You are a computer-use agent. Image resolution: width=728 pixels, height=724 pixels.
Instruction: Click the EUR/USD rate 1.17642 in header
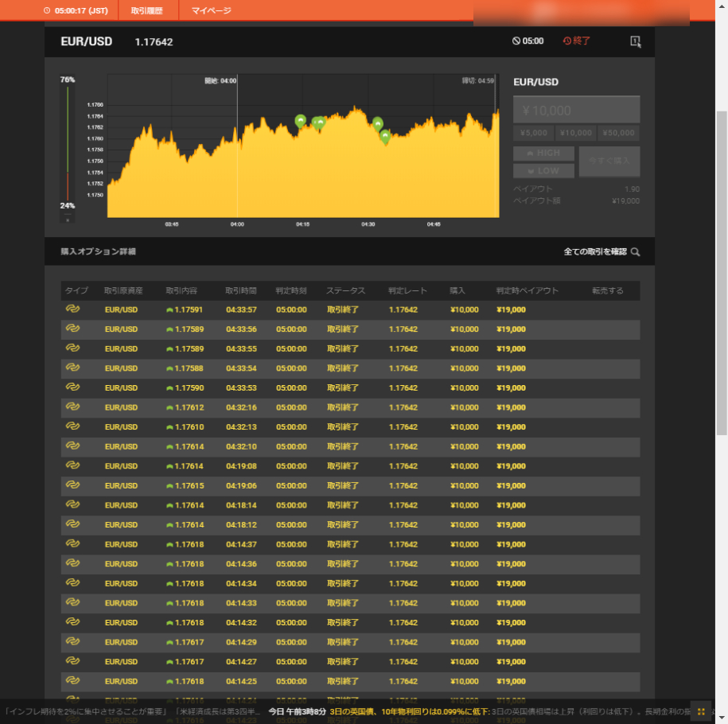click(x=154, y=42)
